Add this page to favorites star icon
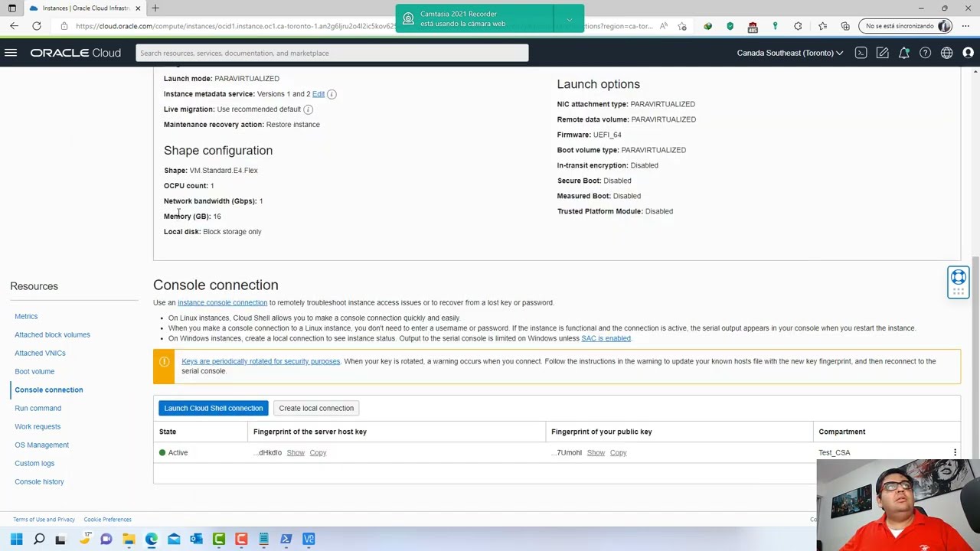This screenshot has width=980, height=551. coord(682,26)
